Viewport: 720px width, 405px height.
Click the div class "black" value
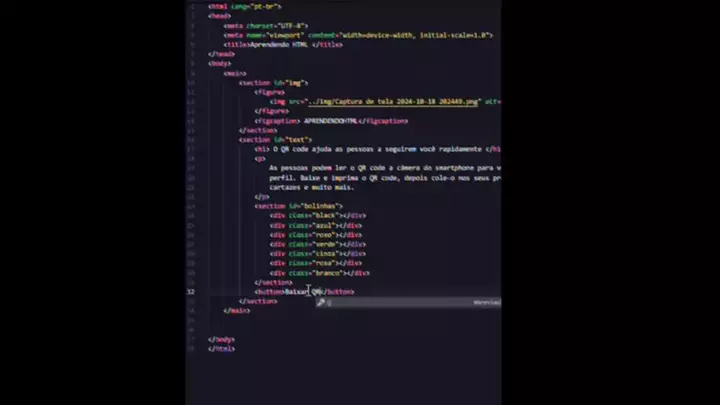click(x=326, y=215)
